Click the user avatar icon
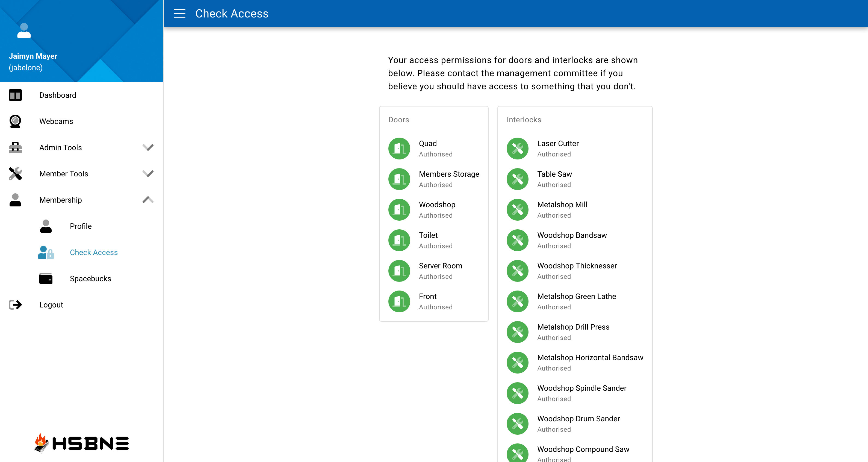Screen dimensions: 868x462 24,31
